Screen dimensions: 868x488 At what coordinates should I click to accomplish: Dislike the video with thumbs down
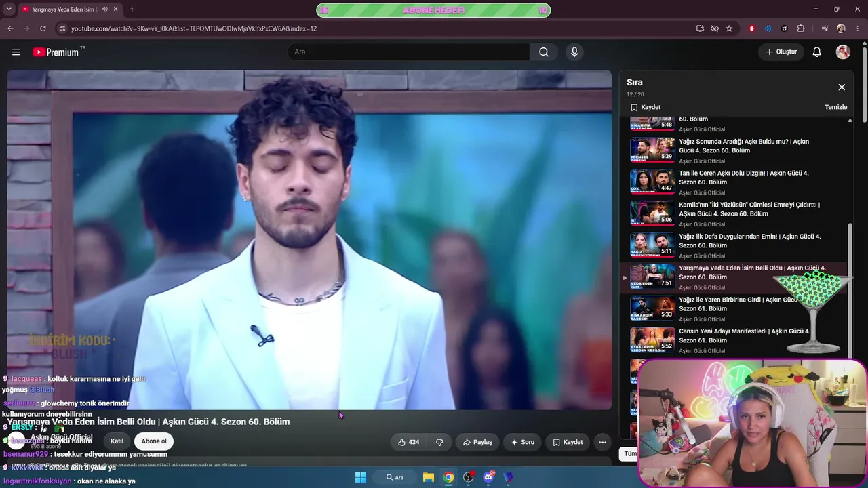[x=439, y=442]
